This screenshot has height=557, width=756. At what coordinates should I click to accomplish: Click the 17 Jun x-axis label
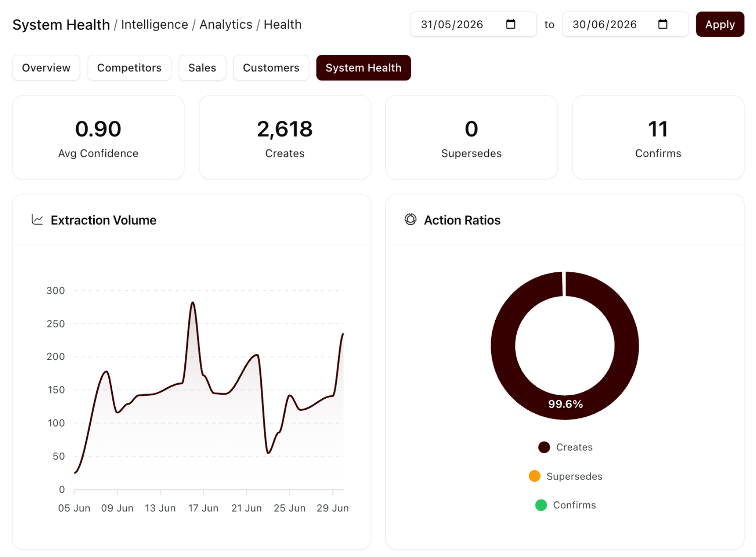point(203,508)
